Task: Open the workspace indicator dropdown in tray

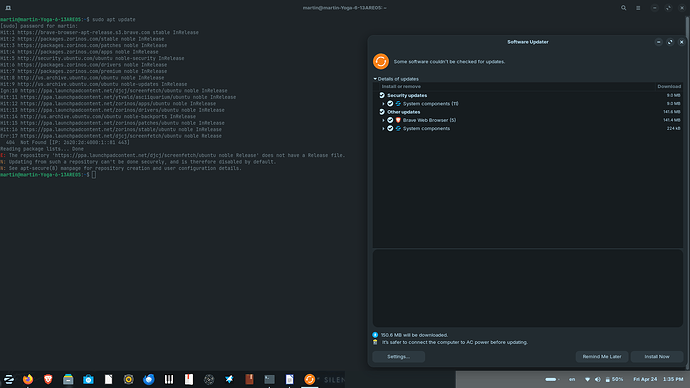Action: click(x=552, y=379)
